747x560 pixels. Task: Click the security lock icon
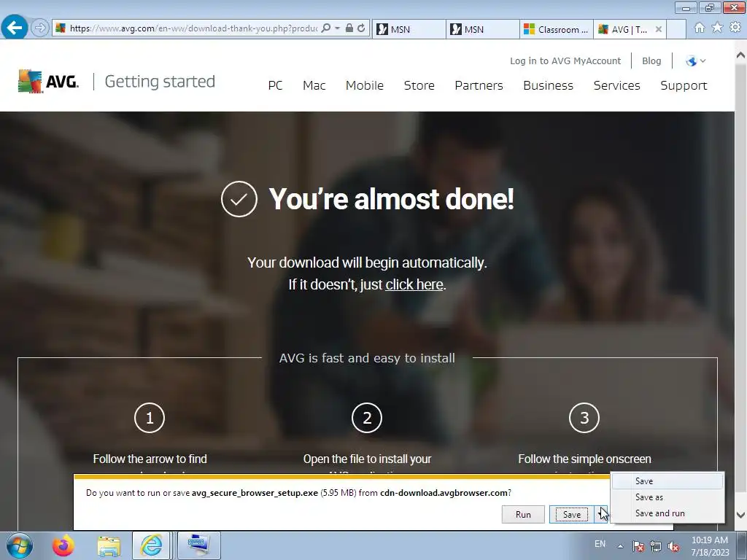(349, 28)
